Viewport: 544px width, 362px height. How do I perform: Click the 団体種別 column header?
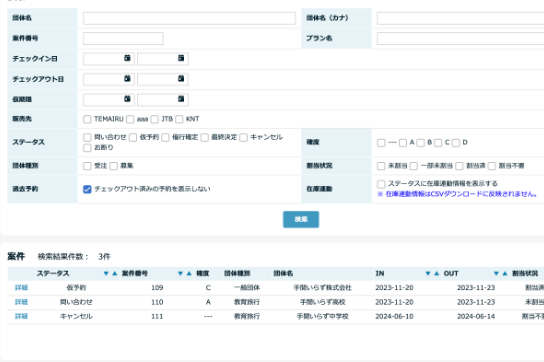(x=237, y=273)
